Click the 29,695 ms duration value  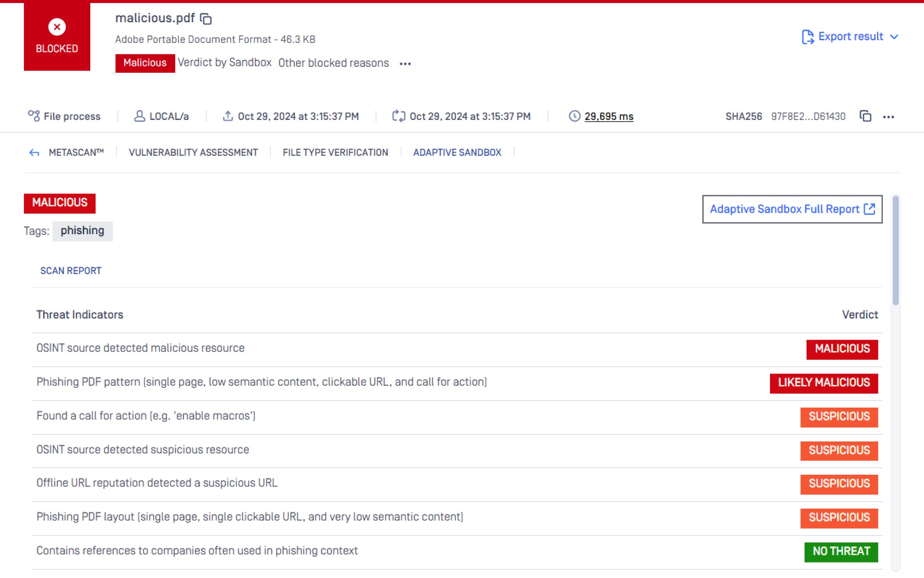[x=609, y=116]
